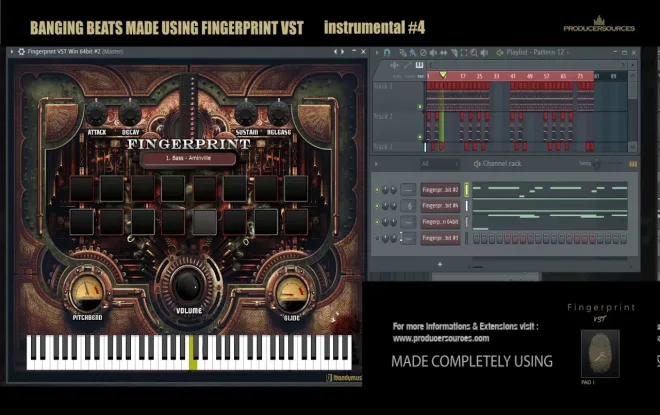Screen dimensions: 660x415
Task: Select the Slice tool in Playlist toolbar
Action: pos(454,53)
